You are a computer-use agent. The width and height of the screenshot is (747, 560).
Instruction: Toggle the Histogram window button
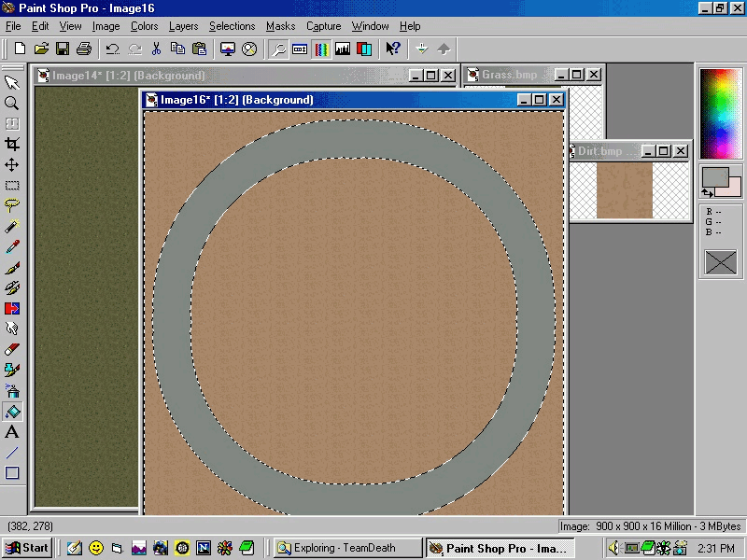[343, 49]
